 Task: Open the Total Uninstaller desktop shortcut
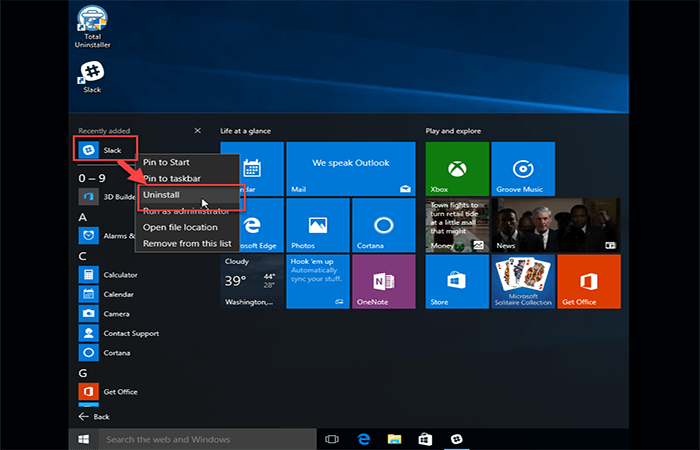click(92, 26)
